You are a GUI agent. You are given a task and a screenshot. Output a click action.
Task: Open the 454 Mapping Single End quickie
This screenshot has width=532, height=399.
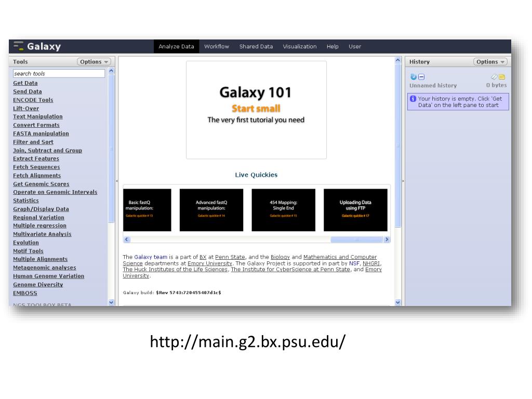pos(283,210)
